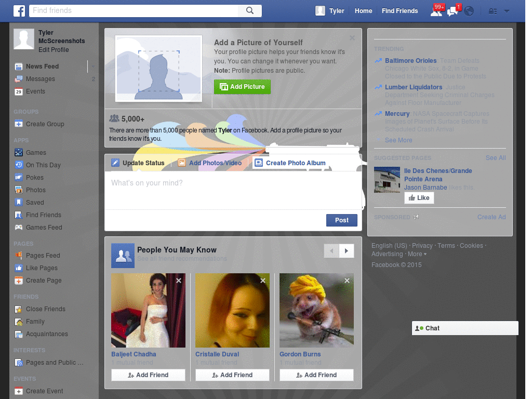The image size is (532, 399).
Task: Like Ile Des Chenes/Grande Pointe Arena page
Action: [x=419, y=198]
